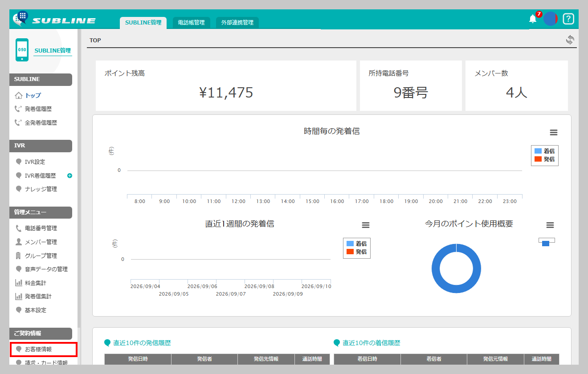Viewport: 588px width, 374px height.
Task: Toggle 着信 series in 時間毎の発着信 legend
Action: [544, 151]
